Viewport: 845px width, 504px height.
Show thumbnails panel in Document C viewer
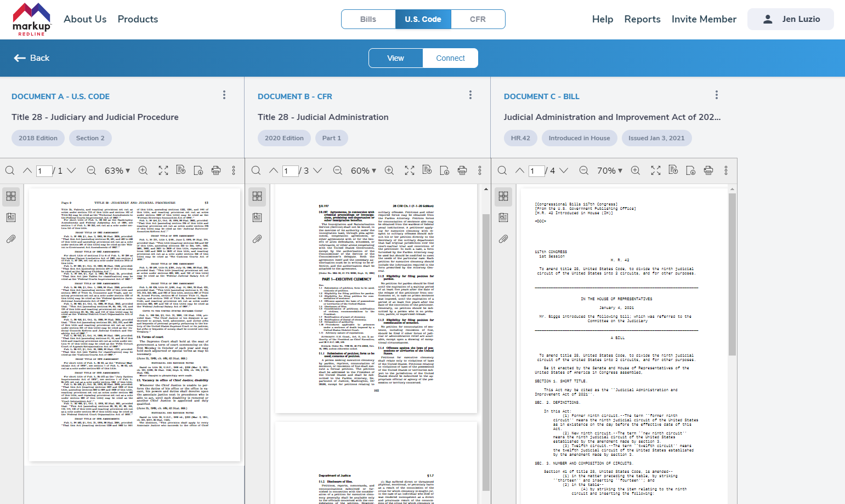[503, 196]
